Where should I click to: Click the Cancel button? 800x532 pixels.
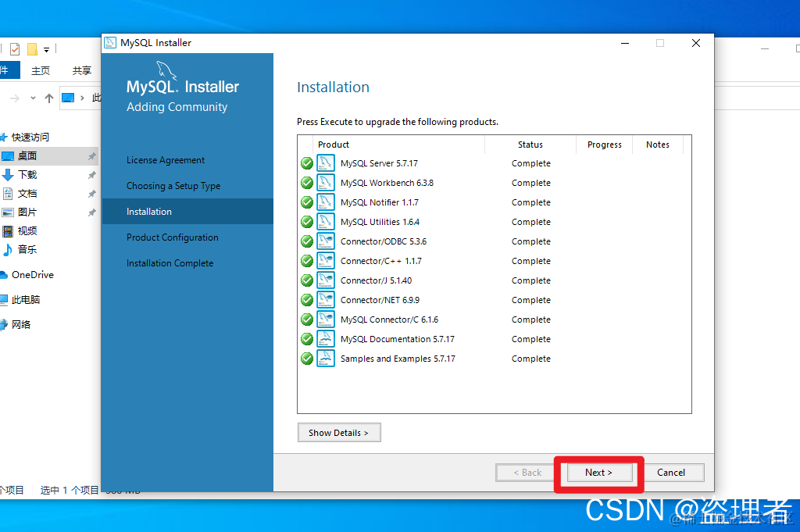(x=671, y=473)
